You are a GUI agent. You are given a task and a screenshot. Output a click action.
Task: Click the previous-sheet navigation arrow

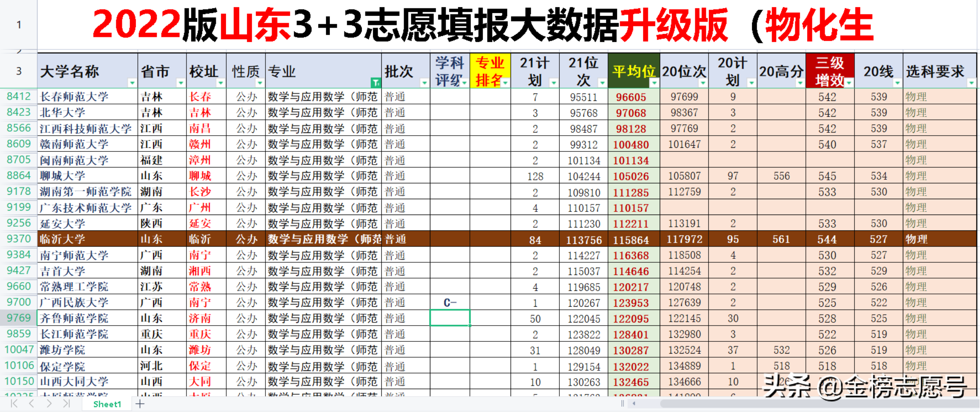coord(32,403)
